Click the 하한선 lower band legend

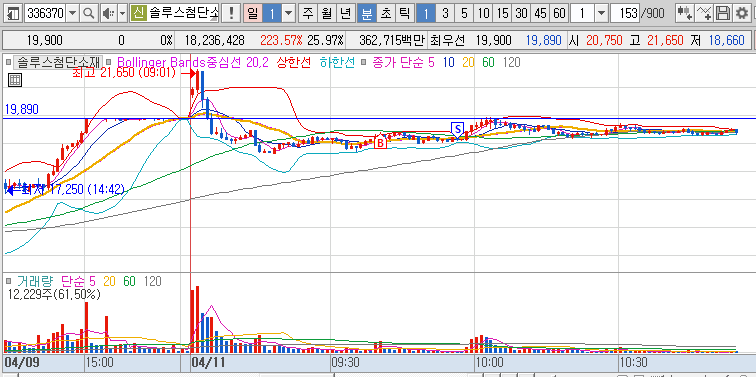[337, 62]
